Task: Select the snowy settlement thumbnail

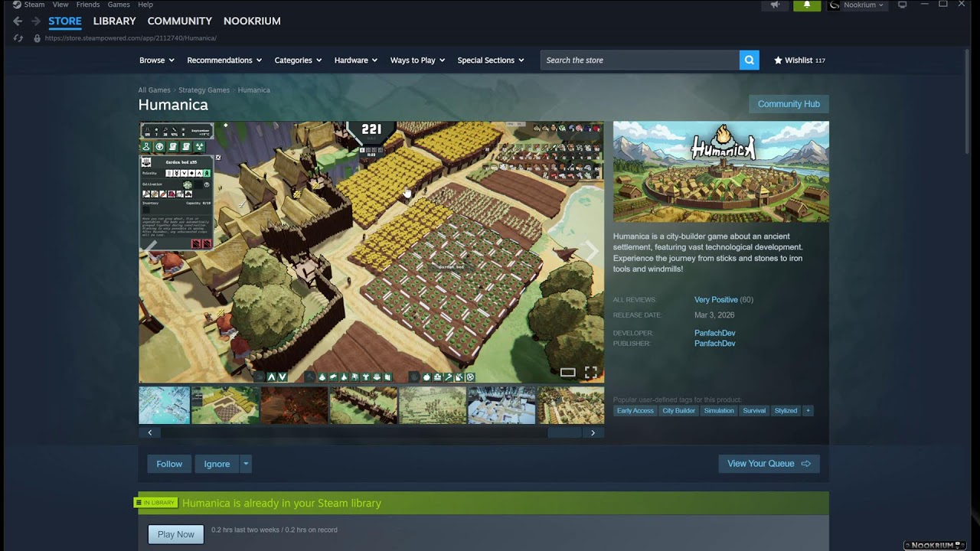Action: click(501, 405)
